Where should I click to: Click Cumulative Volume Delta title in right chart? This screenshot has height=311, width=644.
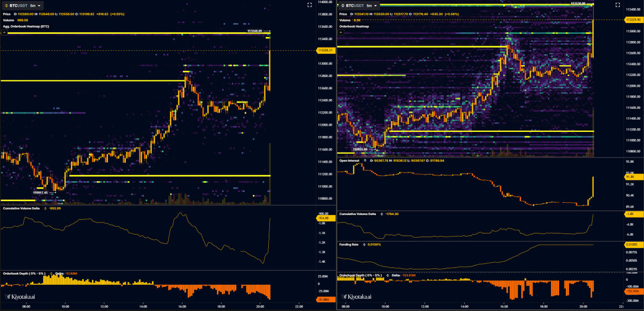click(358, 214)
